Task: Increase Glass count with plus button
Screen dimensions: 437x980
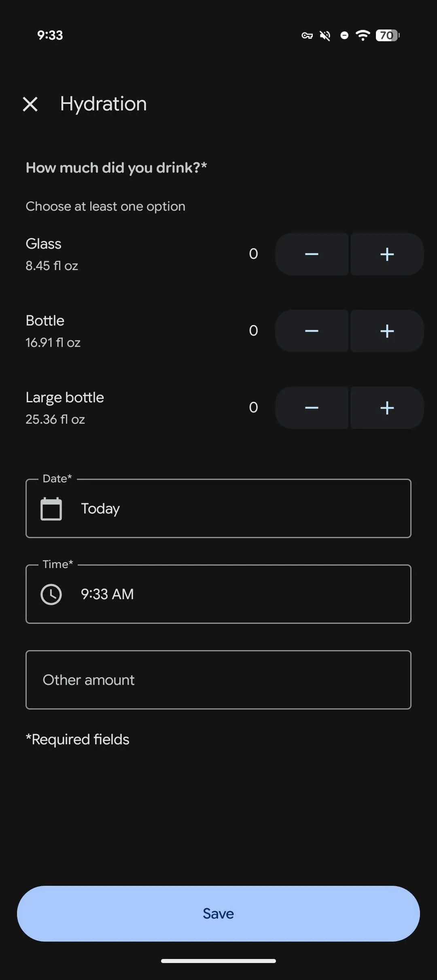Action: 387,254
